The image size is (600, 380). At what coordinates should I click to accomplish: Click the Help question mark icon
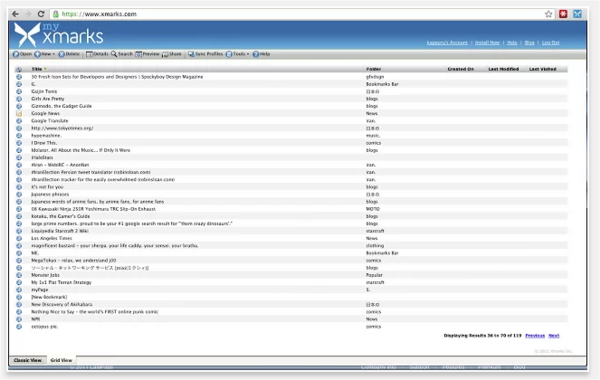pyautogui.click(x=256, y=54)
